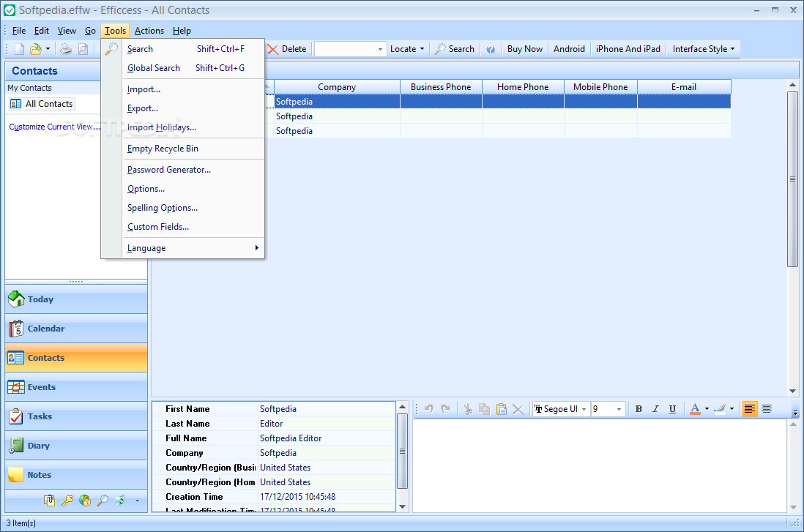
Task: Select All Contacts in My Contacts
Action: point(42,104)
